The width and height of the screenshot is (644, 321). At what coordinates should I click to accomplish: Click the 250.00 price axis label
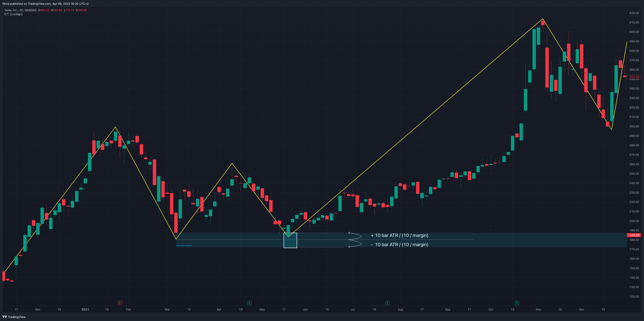[634, 174]
